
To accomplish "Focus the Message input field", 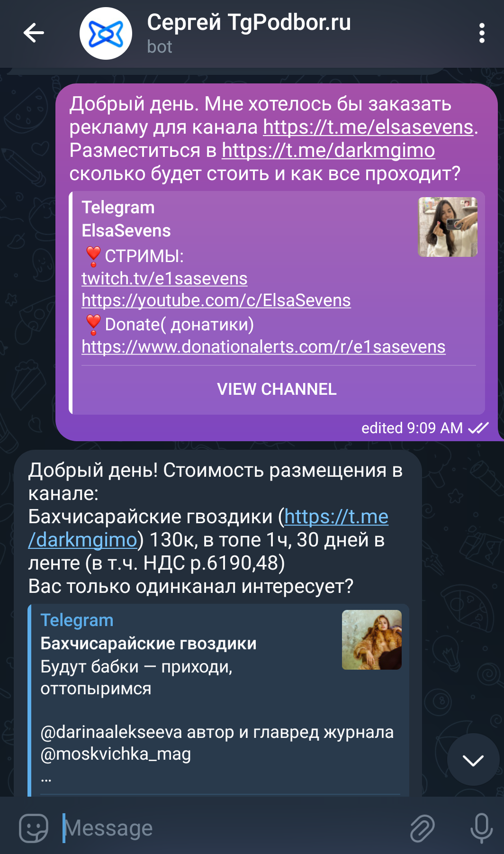I will tap(227, 828).
